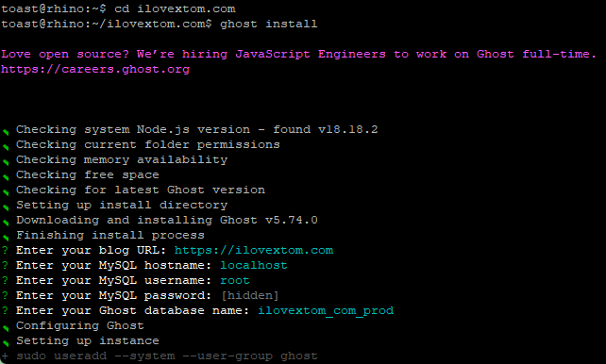Click question mark beside 'Enter your blog URL'
This screenshot has width=606, height=364.
point(5,250)
